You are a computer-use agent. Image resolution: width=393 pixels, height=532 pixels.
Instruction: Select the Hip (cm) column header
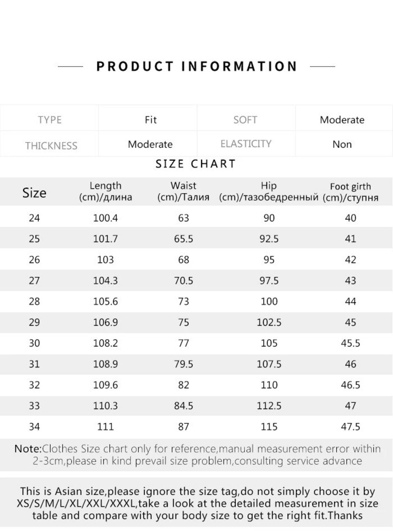269,191
